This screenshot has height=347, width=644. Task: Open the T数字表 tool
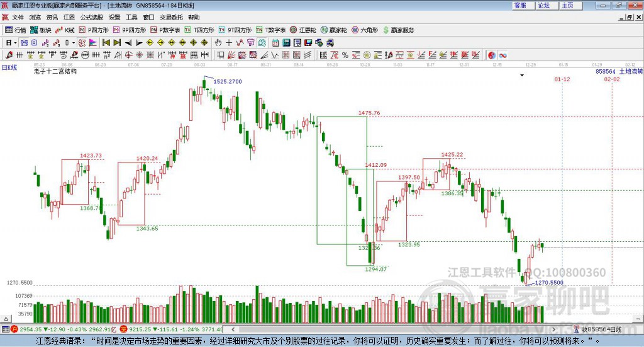[270, 30]
